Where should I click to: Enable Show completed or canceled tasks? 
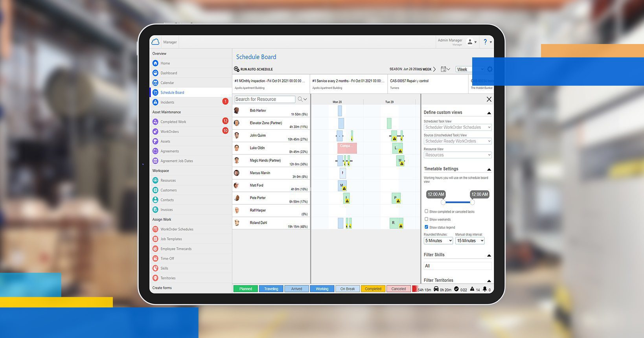click(x=426, y=211)
